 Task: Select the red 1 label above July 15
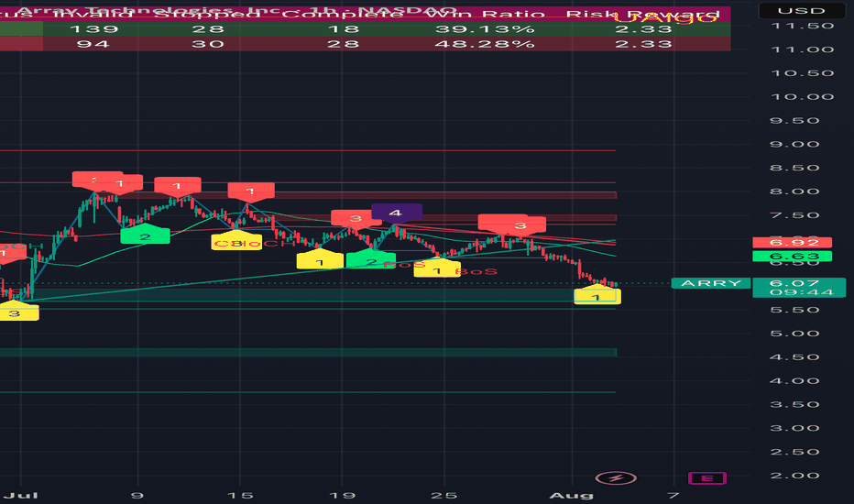pos(250,192)
